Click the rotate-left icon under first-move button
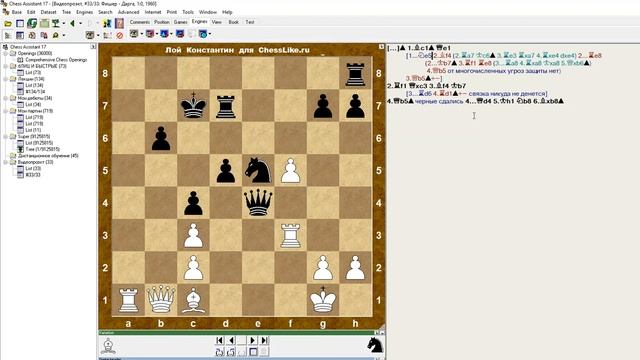Viewport: 640px width, 360px height. coord(220,352)
